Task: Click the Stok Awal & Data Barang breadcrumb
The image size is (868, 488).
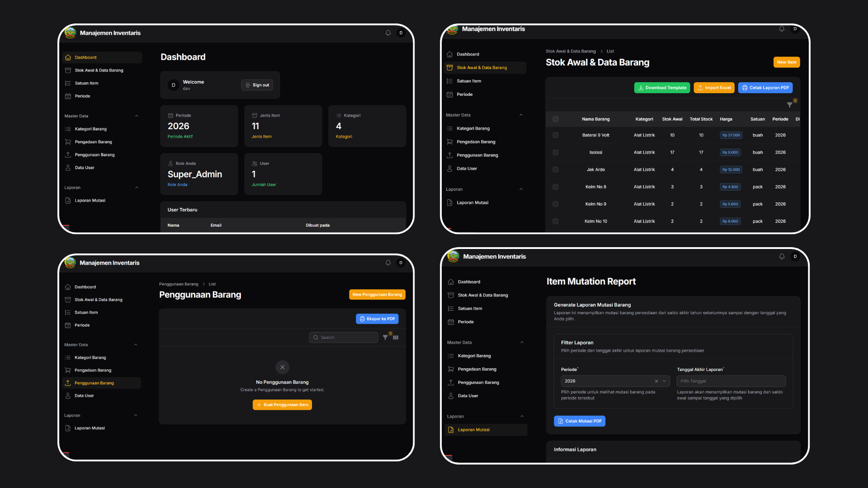Action: pos(571,51)
